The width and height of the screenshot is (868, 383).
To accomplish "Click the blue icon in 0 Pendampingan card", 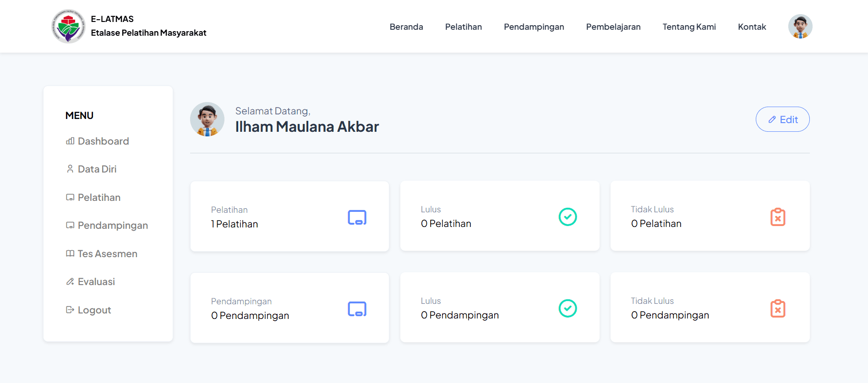I will point(357,309).
